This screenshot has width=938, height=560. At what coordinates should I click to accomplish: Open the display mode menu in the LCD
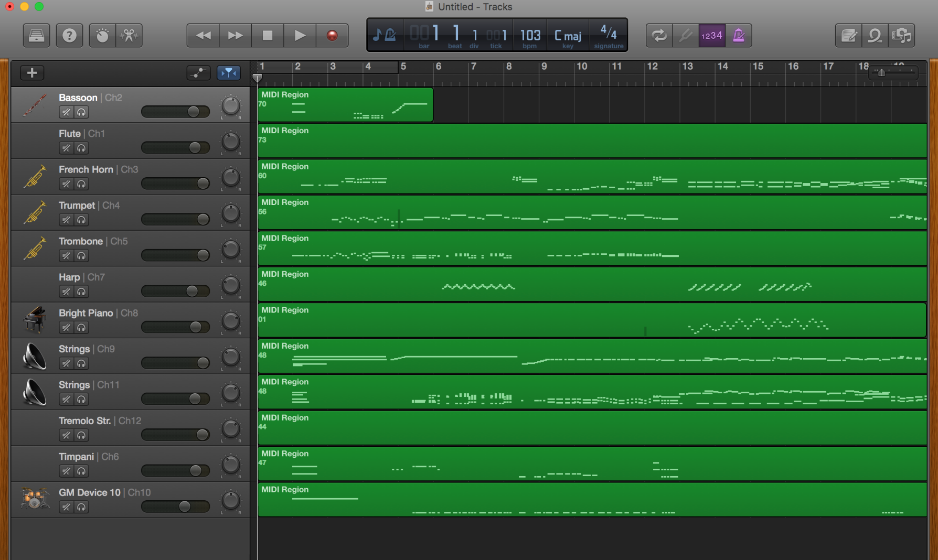point(385,36)
